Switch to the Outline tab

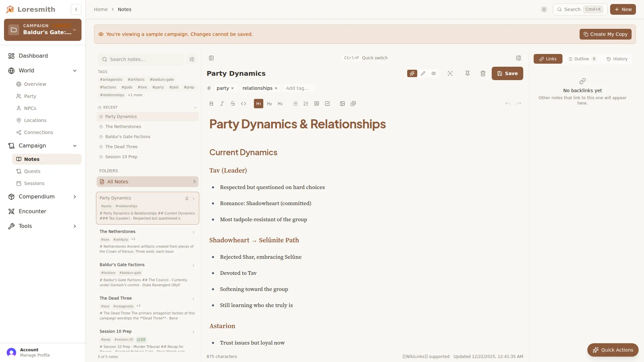582,59
